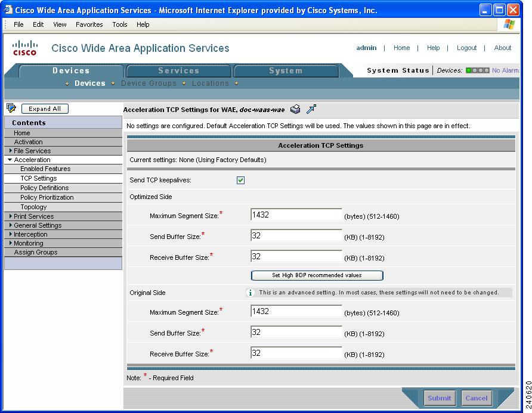The image size is (532, 413).
Task: Click the Logout link
Action: [466, 48]
